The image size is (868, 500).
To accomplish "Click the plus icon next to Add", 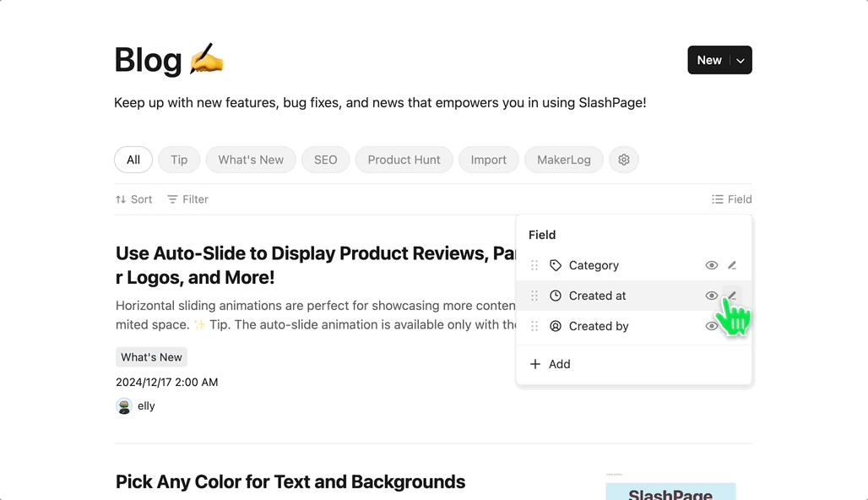I will (x=534, y=364).
